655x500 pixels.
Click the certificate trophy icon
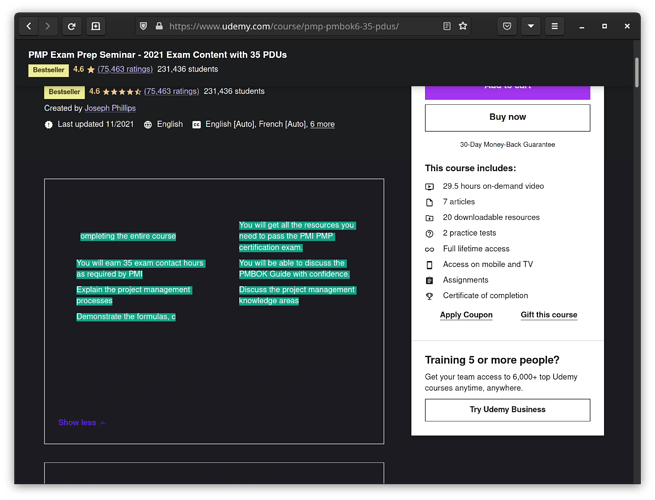pyautogui.click(x=429, y=296)
